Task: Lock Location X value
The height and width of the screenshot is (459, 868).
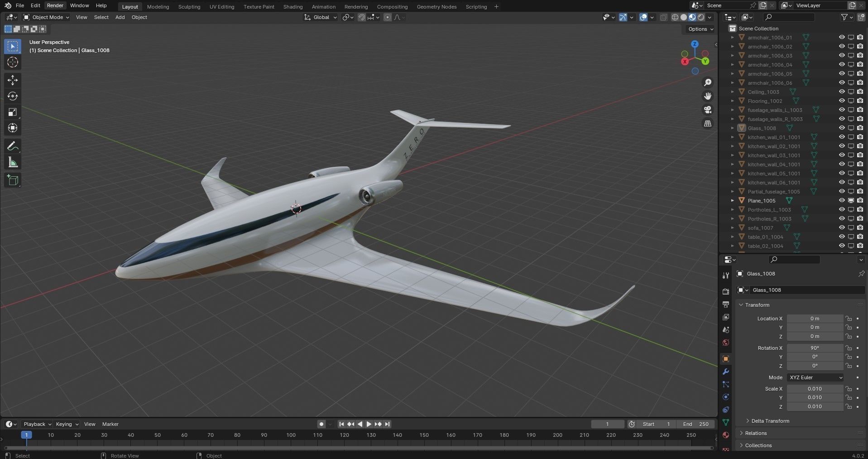Action: click(x=849, y=319)
